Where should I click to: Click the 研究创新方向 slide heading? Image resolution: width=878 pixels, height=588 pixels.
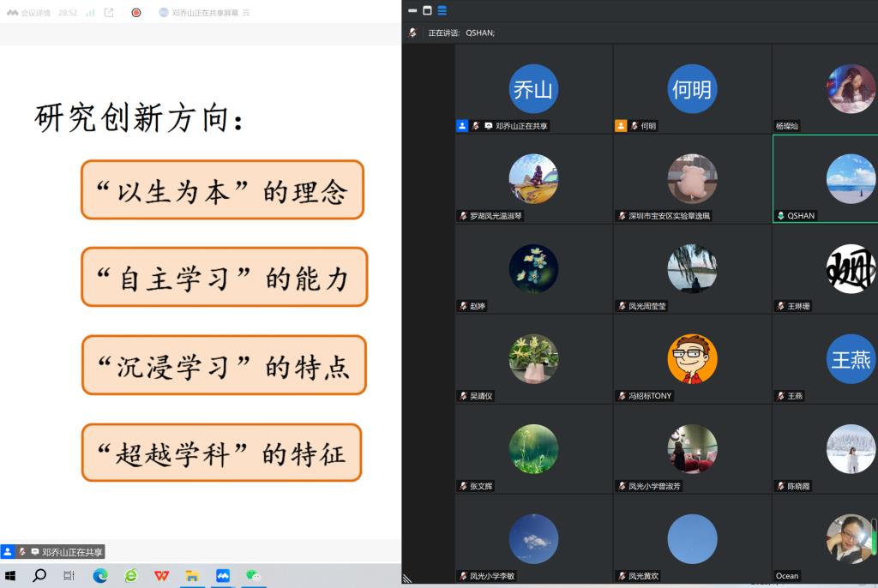coord(140,118)
